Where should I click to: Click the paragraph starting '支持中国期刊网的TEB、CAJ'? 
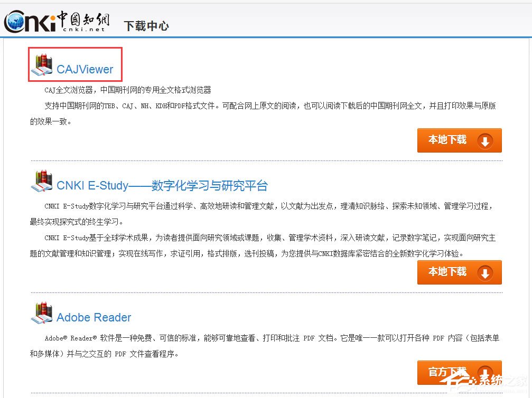[263, 113]
